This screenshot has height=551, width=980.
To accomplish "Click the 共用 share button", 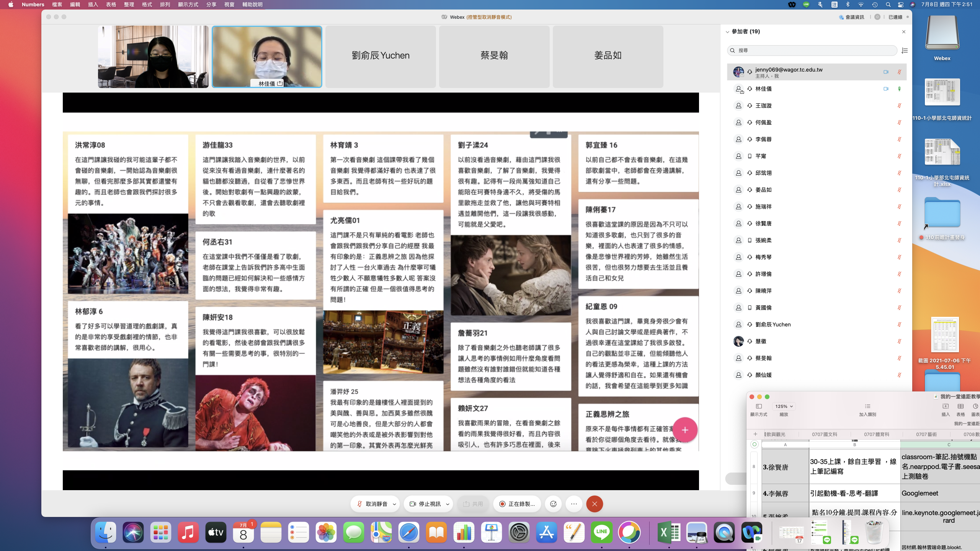I will (x=473, y=504).
